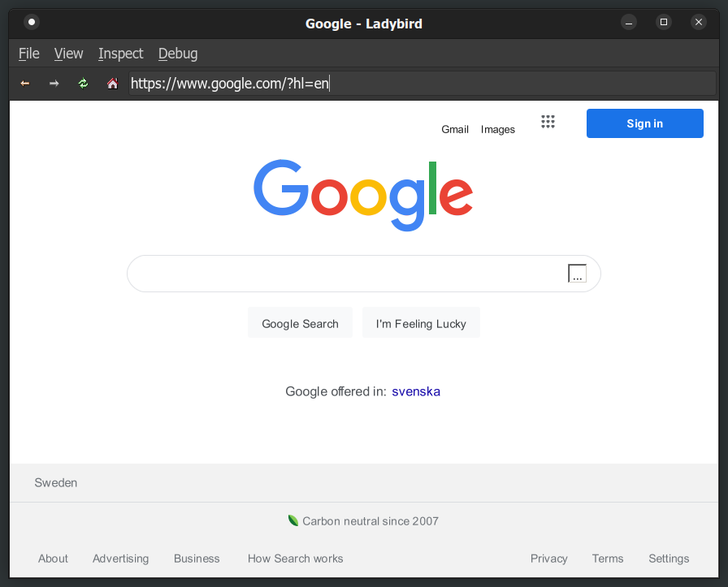Click the 'Google offered in:' text
This screenshot has width=728, height=587.
336,391
